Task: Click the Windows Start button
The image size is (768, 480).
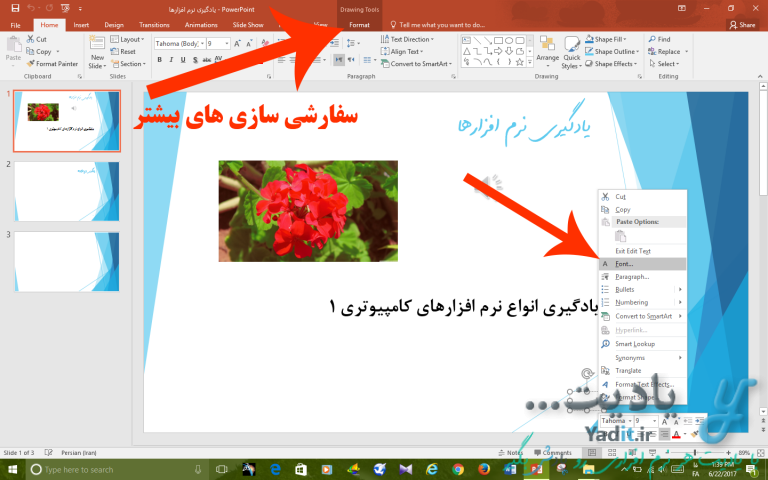Action: pos(12,470)
